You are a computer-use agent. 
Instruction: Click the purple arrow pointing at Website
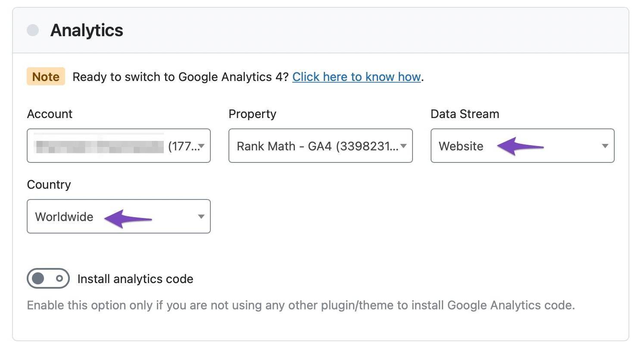[x=520, y=146]
